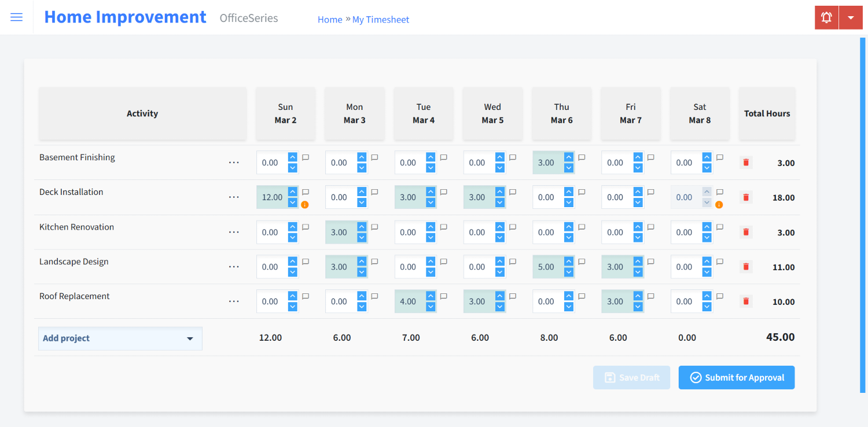Viewport: 868px width, 427px height.
Task: Remove the Landscape Design row with trash icon
Action: click(746, 267)
